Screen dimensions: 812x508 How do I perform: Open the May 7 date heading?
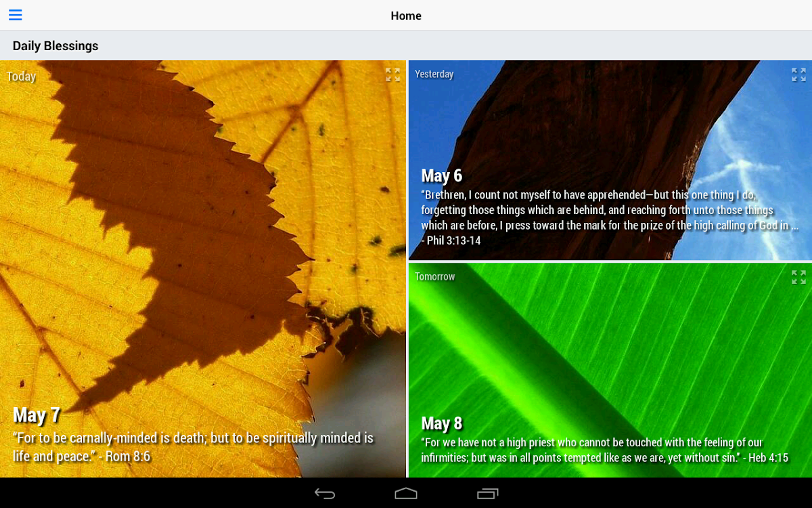pyautogui.click(x=37, y=415)
